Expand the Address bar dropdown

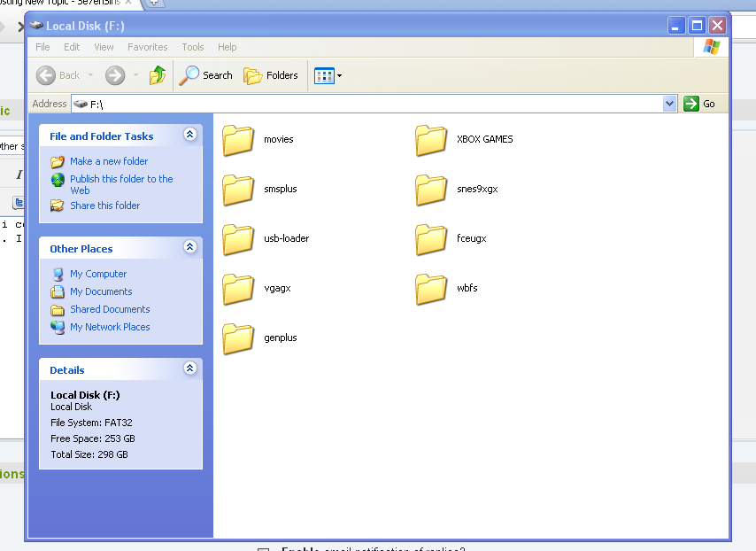(x=669, y=104)
